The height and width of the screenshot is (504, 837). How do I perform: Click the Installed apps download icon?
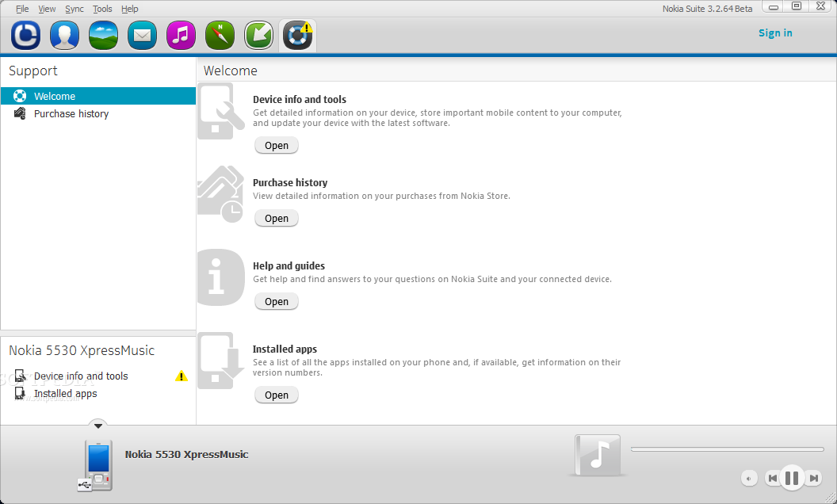click(220, 361)
